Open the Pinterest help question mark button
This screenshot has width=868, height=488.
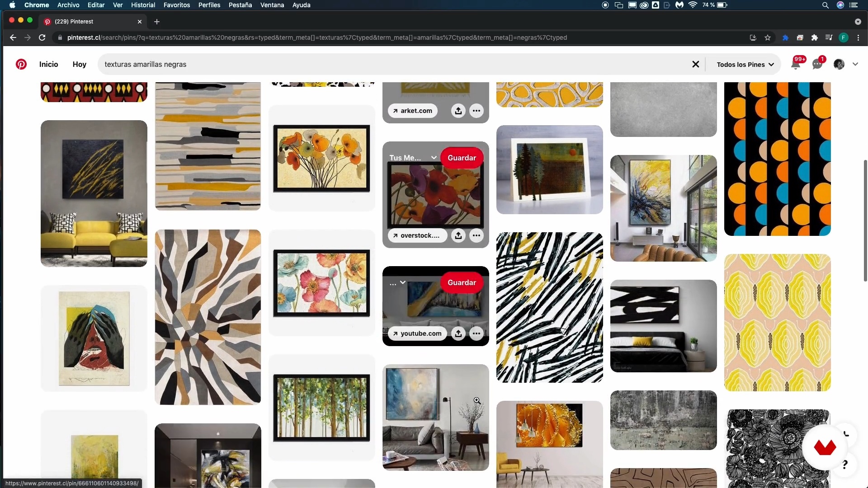[x=845, y=465]
